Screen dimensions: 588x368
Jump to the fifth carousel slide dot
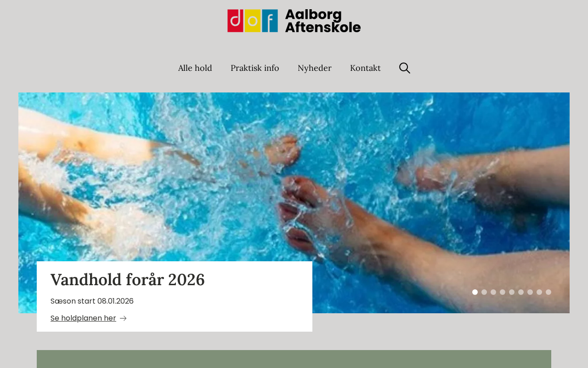[x=512, y=292]
